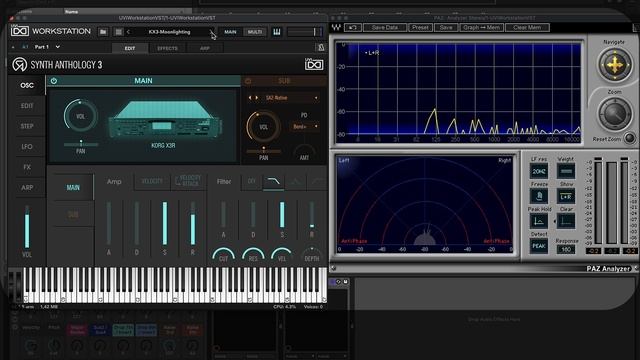Click the MAIN oscillator VOL knob
Image resolution: width=640 pixels, height=360 pixels.
(x=80, y=116)
